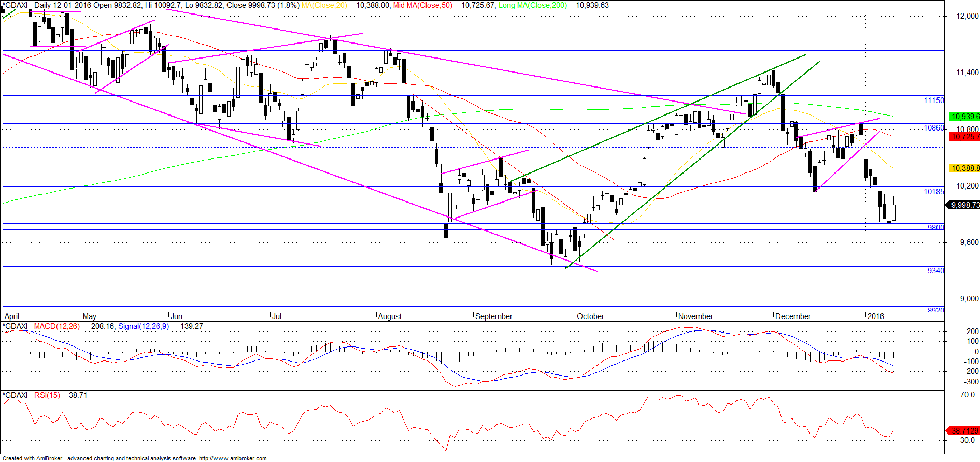Click the 9,600 price axis label

(970, 242)
